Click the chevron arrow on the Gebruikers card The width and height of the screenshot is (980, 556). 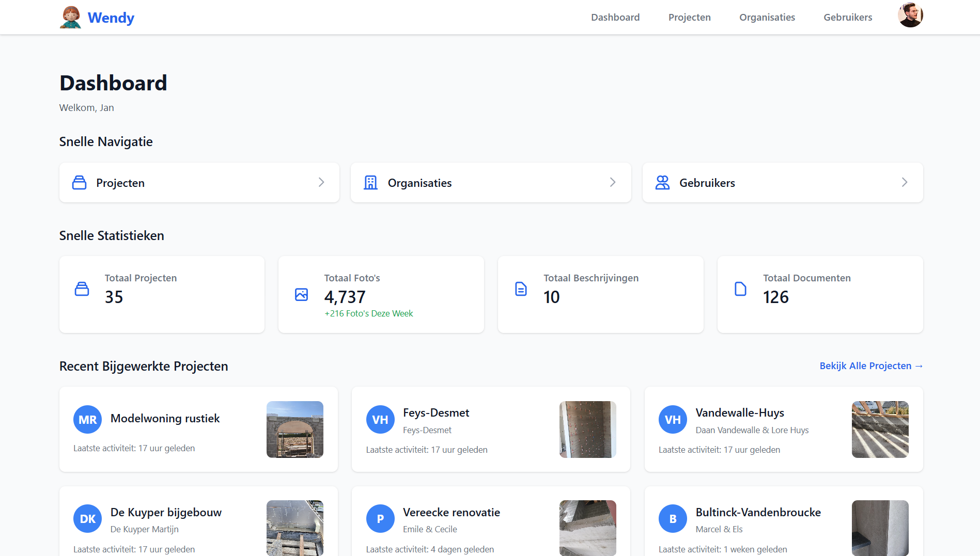905,182
